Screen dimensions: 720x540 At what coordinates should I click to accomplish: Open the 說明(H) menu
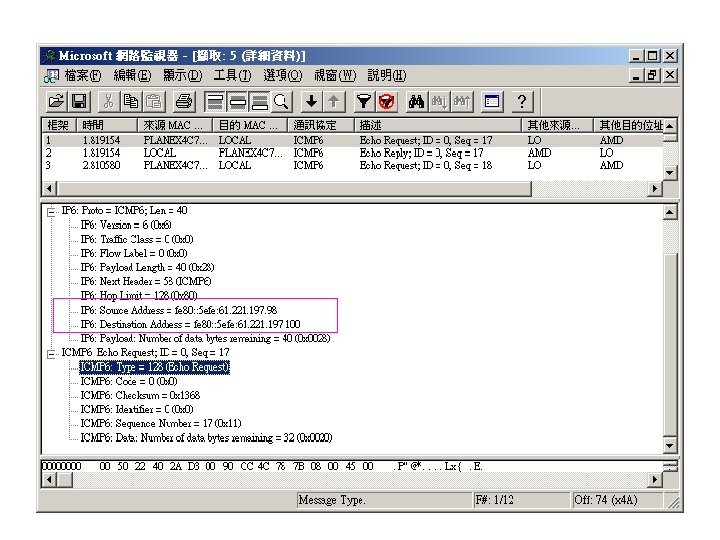coord(387,75)
